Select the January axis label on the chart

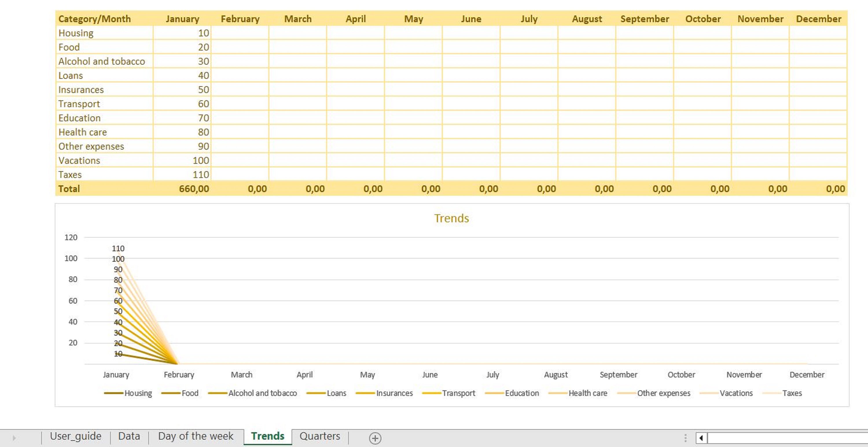pos(117,375)
